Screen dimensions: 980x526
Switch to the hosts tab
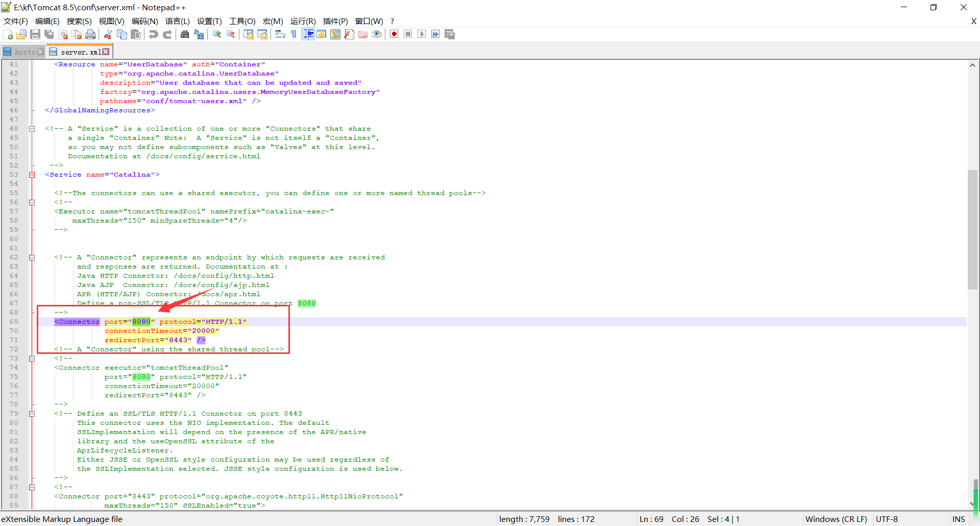(24, 52)
